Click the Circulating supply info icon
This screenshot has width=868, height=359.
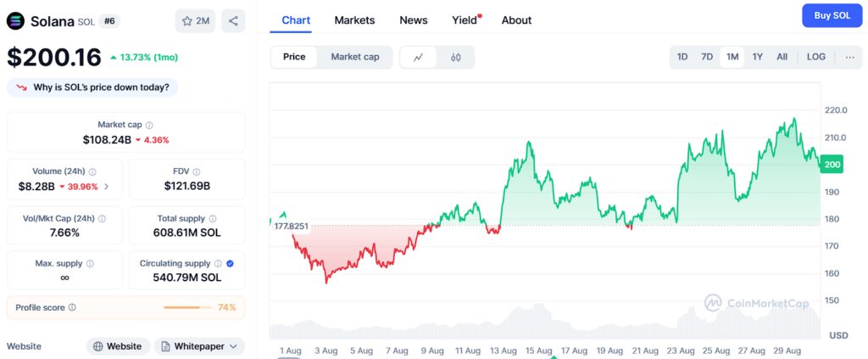click(x=218, y=264)
